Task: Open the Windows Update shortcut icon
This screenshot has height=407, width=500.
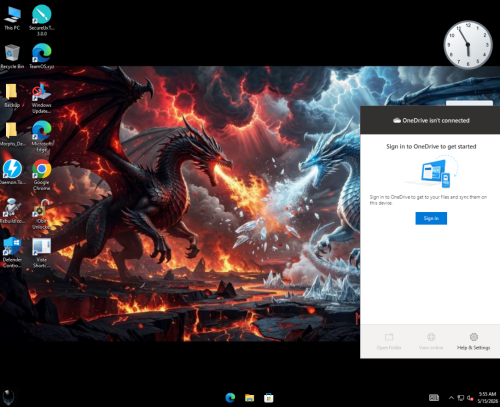Action: tap(42, 98)
